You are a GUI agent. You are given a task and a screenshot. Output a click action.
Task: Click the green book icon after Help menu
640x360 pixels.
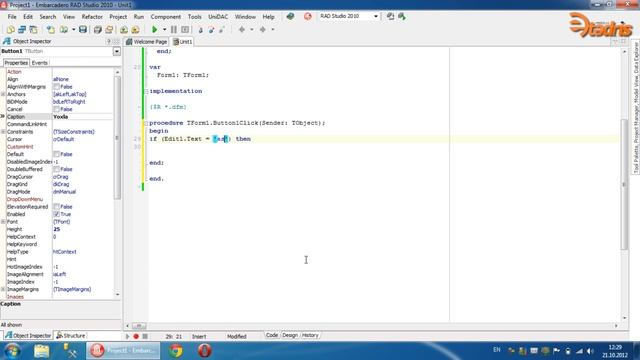coord(290,16)
